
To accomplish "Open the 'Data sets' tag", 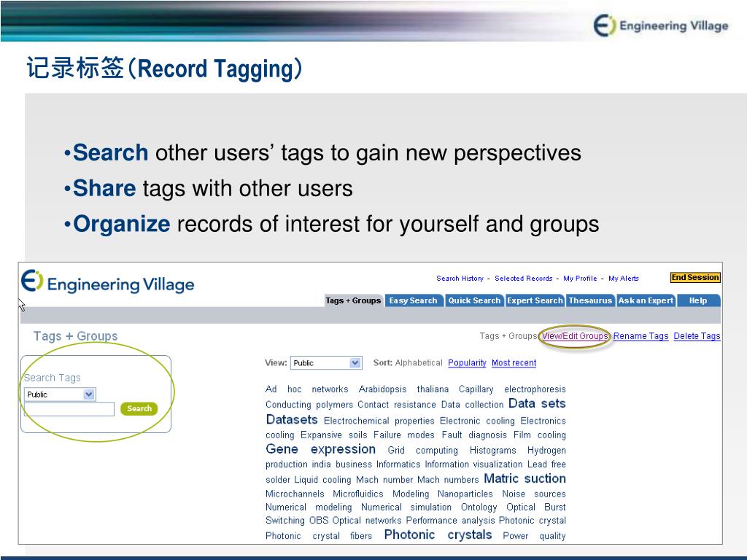I will (x=537, y=403).
